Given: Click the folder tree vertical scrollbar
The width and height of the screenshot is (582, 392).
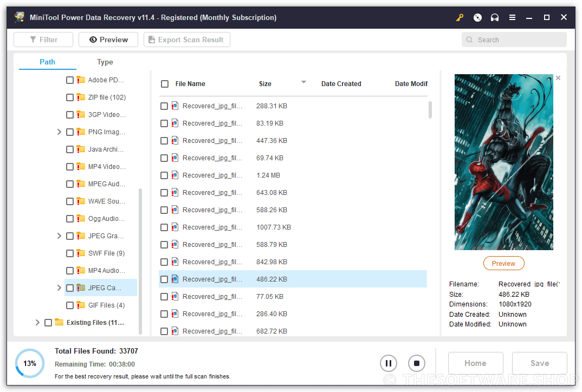Looking at the screenshot, I should [x=140, y=262].
